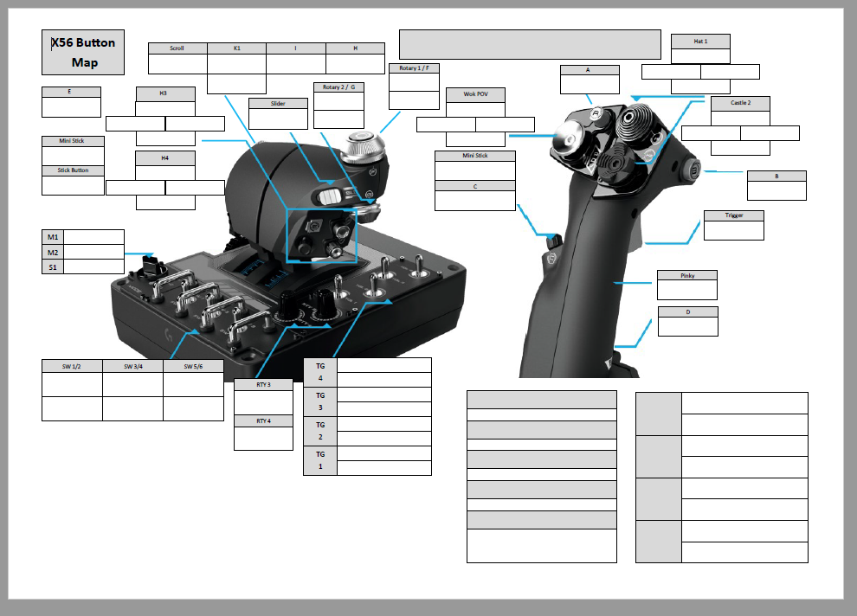Click the empty field beneath the E label
The width and height of the screenshot is (857, 616).
(71, 107)
